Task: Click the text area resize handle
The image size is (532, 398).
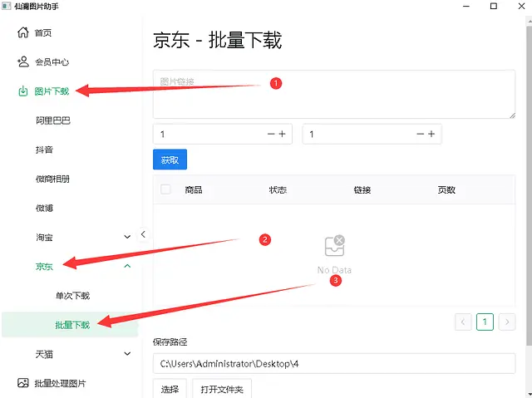Action: [x=512, y=115]
